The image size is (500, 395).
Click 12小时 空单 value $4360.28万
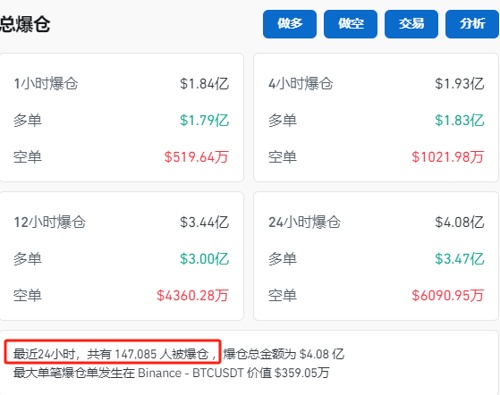pyautogui.click(x=193, y=295)
